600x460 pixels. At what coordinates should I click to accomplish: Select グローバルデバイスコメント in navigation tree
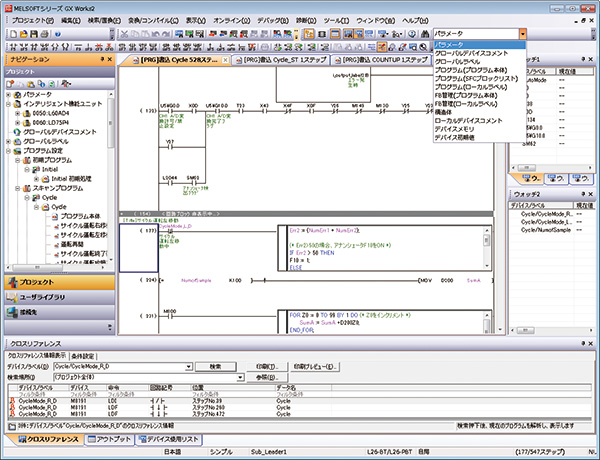60,132
